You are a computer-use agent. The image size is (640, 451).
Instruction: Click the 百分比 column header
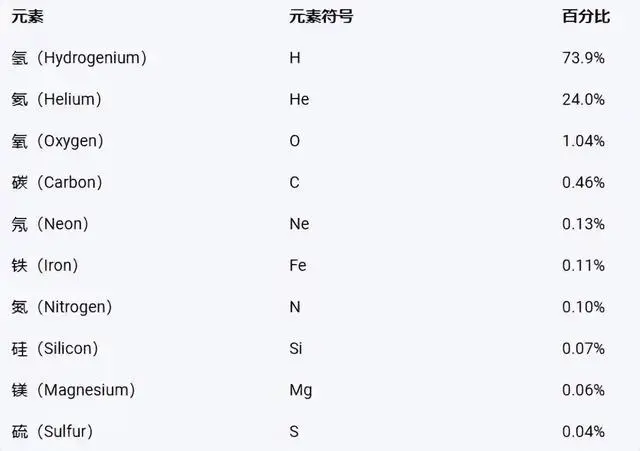(x=586, y=17)
